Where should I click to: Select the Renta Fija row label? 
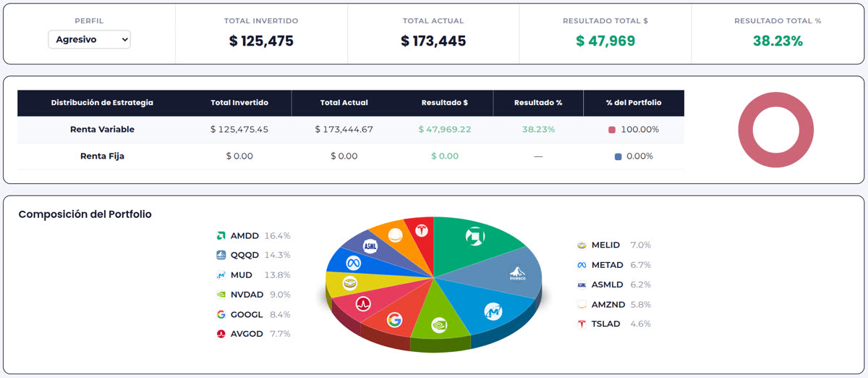coord(102,156)
